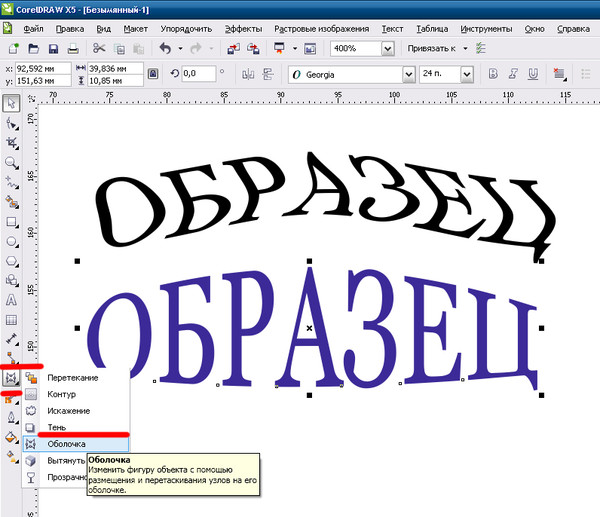Click the width field 39,836 мм
600x517 pixels.
click(x=115, y=68)
